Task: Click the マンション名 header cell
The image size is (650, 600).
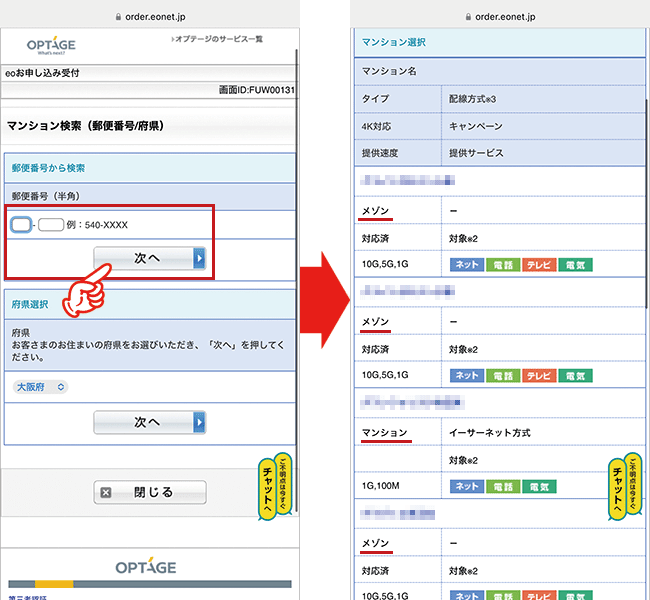Action: click(x=500, y=71)
